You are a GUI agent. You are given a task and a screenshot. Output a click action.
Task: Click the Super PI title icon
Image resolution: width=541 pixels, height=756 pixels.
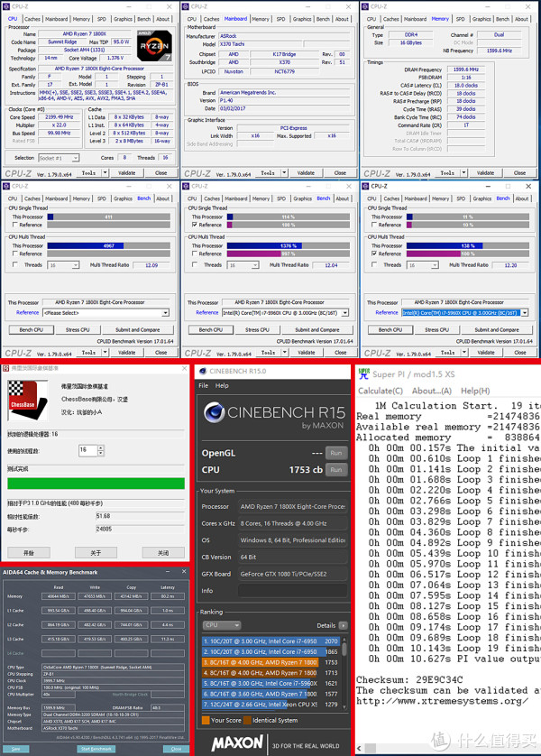click(x=363, y=374)
